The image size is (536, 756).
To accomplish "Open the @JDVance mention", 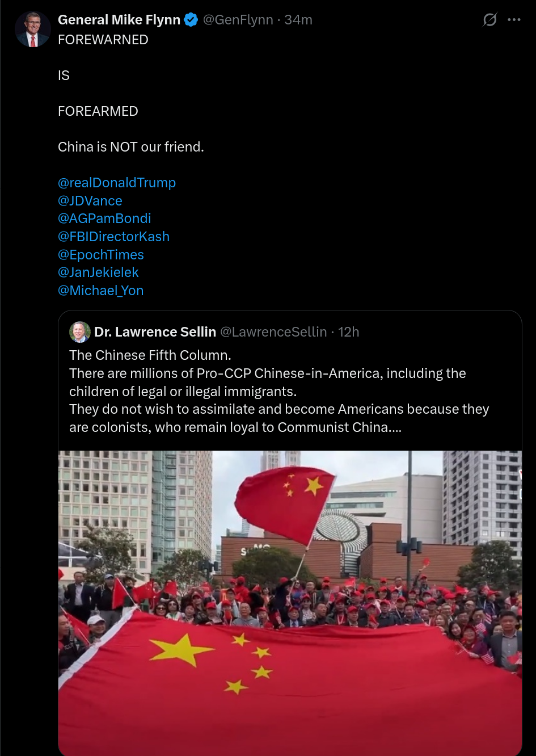I will point(90,201).
